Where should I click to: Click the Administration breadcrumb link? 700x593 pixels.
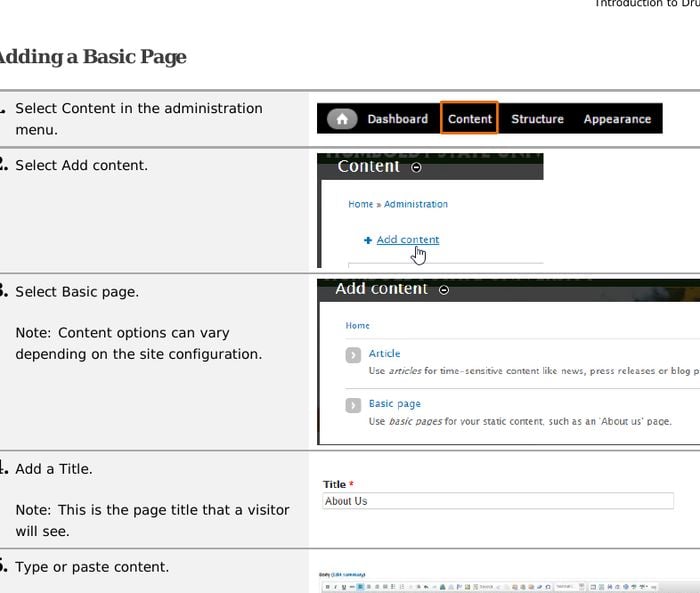(416, 204)
